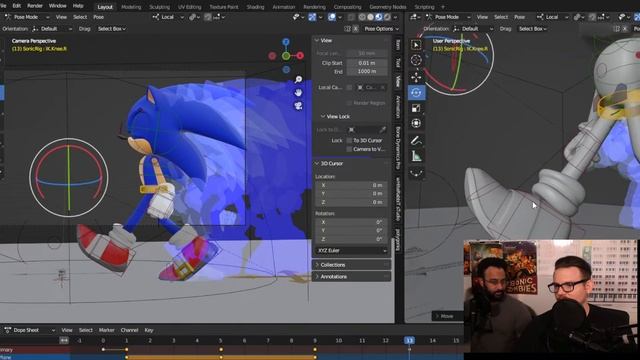The width and height of the screenshot is (640, 360).
Task: Open the Tool sidebar tab
Action: pyautogui.click(x=398, y=62)
